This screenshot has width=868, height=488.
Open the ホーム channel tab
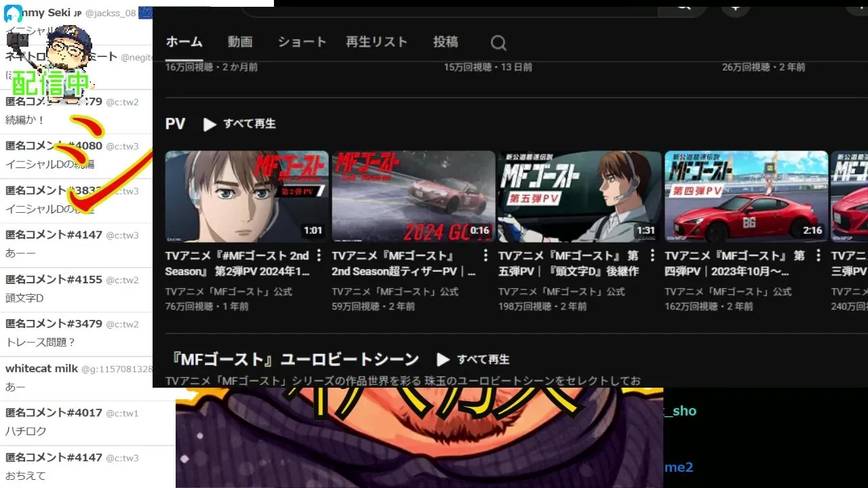coord(184,42)
